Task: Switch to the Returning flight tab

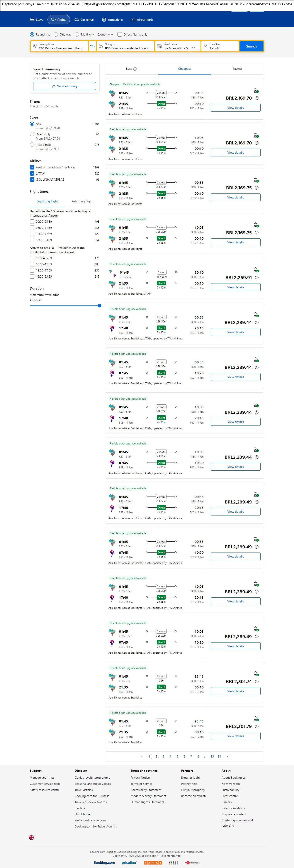Action: (82, 202)
